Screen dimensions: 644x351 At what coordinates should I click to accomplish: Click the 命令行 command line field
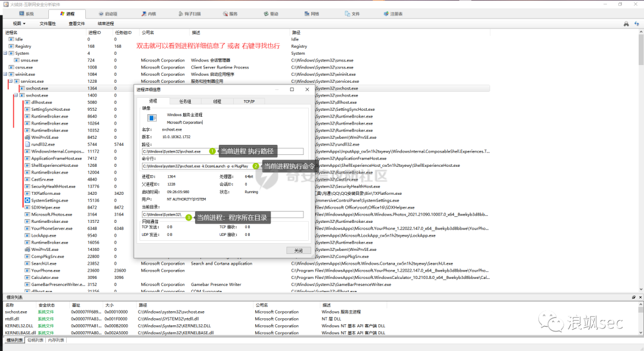point(222,166)
